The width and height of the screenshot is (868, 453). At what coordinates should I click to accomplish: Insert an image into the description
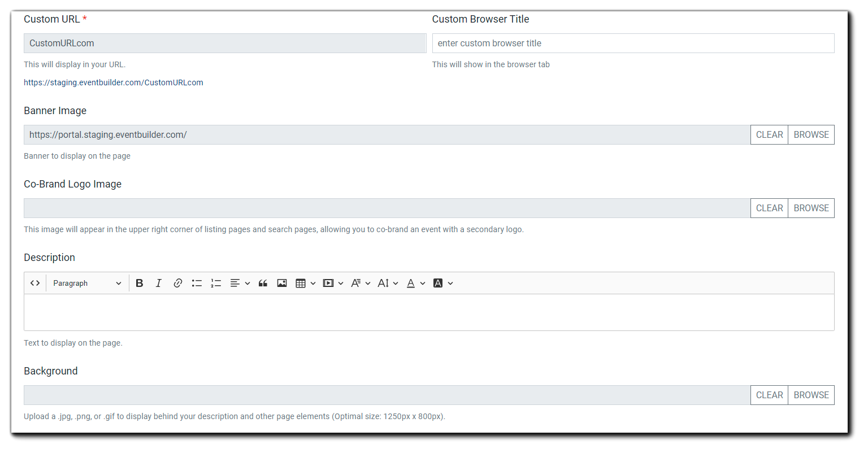pos(282,283)
